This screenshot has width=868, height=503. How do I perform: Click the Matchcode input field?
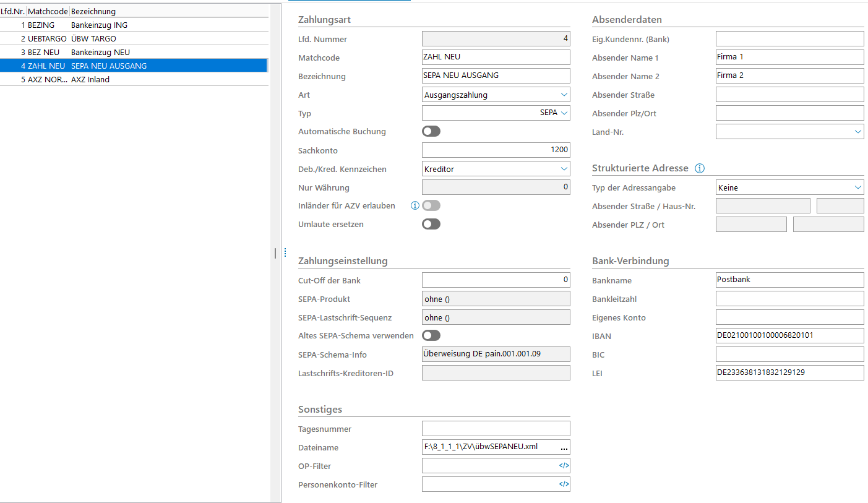click(496, 57)
